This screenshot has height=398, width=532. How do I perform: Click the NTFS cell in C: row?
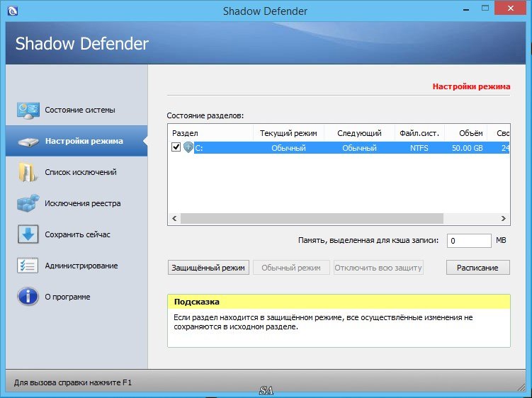tap(419, 148)
